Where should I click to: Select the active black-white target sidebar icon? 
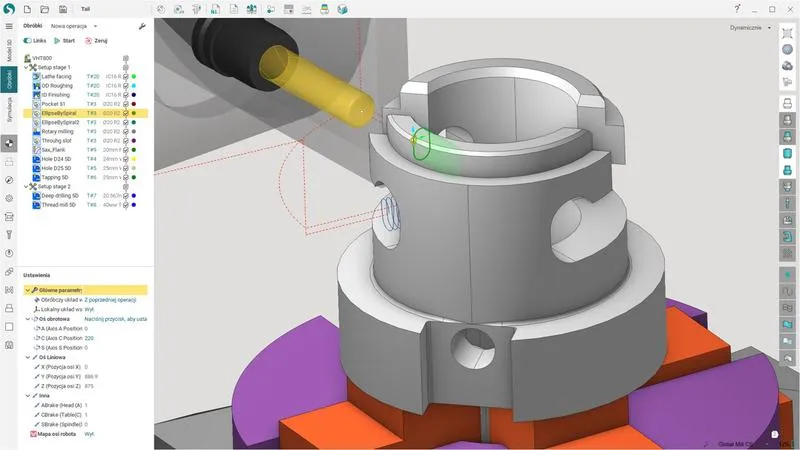point(9,144)
